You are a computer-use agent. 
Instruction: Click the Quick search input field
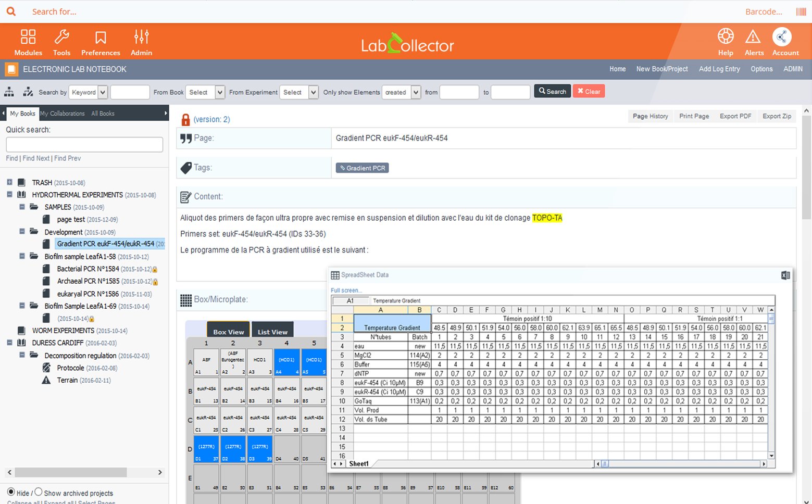[84, 145]
